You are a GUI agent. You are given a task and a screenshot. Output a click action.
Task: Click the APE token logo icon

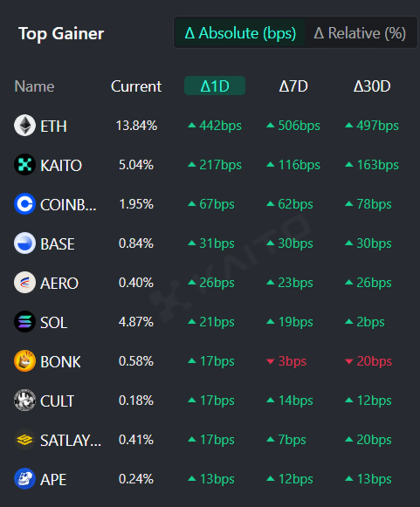24,479
